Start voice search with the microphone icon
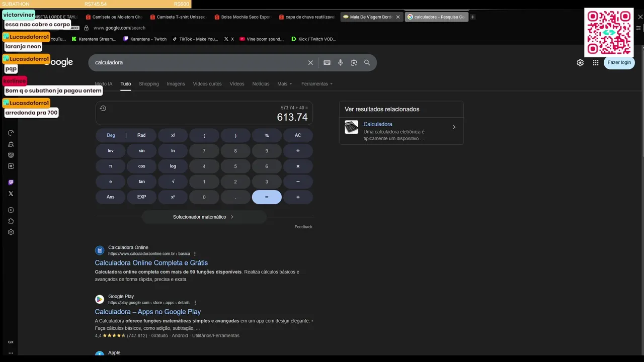 pos(341,62)
